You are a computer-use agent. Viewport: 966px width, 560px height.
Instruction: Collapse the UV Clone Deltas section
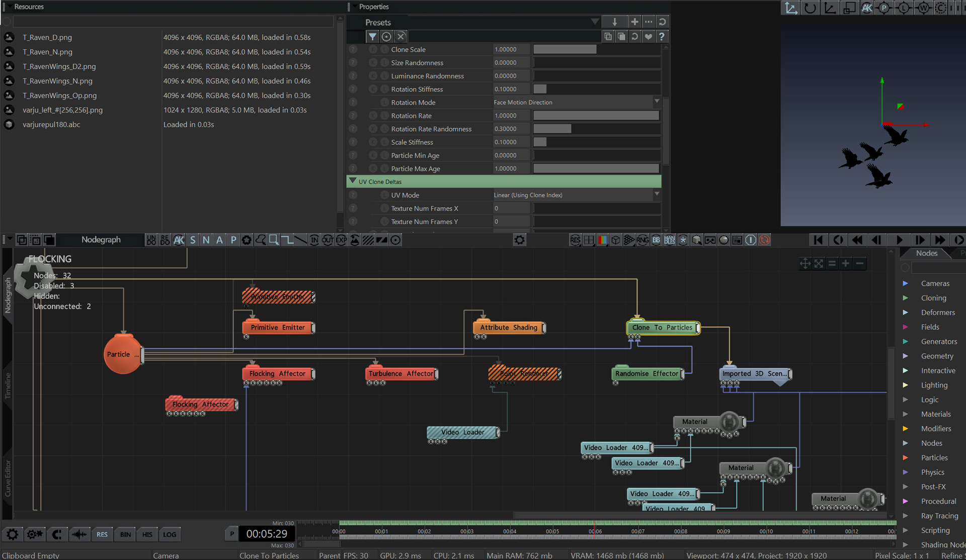click(353, 181)
